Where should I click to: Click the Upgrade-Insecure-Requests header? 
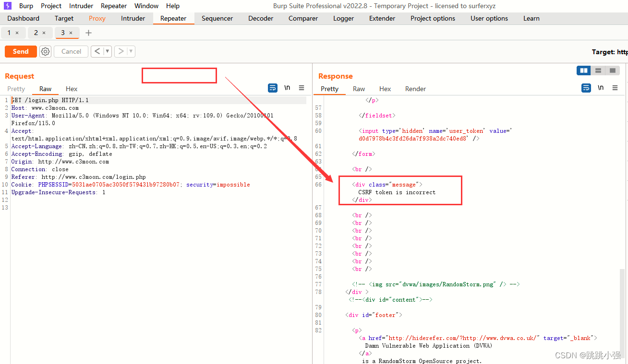[x=58, y=192]
